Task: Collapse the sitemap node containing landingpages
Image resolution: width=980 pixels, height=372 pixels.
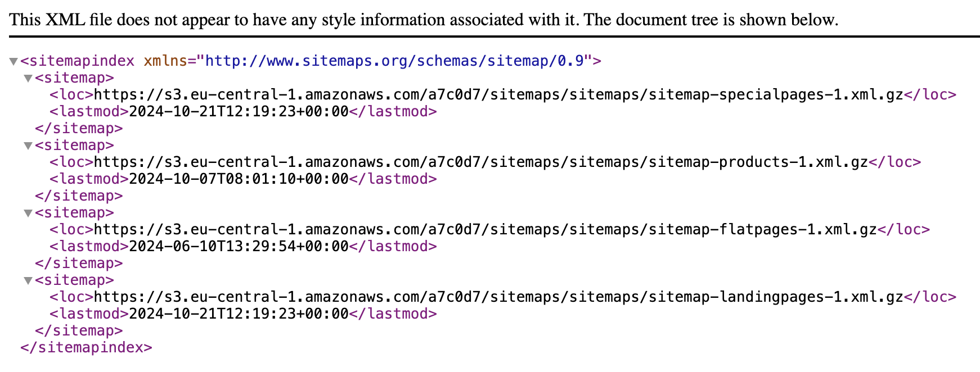Action: [28, 280]
